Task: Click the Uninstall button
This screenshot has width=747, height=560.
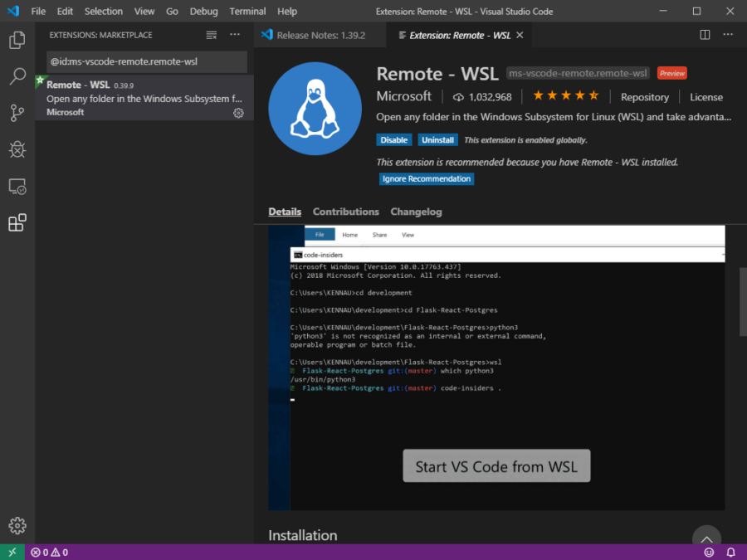Action: coord(437,139)
